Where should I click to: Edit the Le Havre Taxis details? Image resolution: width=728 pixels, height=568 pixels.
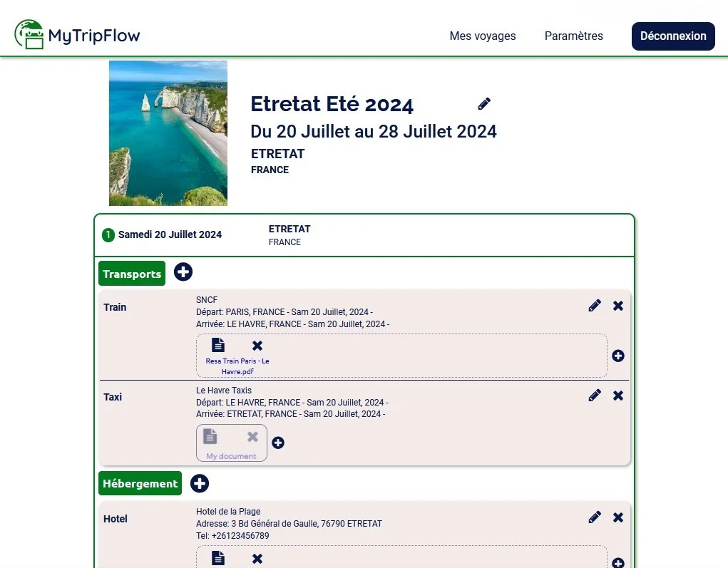595,395
